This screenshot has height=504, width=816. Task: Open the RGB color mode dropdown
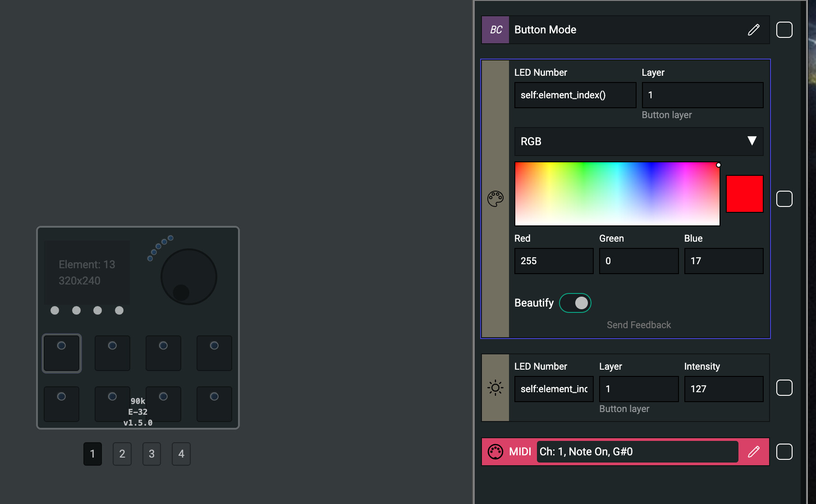coord(638,142)
